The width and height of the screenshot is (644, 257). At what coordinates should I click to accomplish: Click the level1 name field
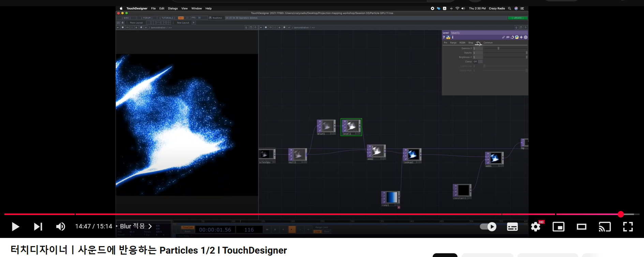click(x=489, y=33)
